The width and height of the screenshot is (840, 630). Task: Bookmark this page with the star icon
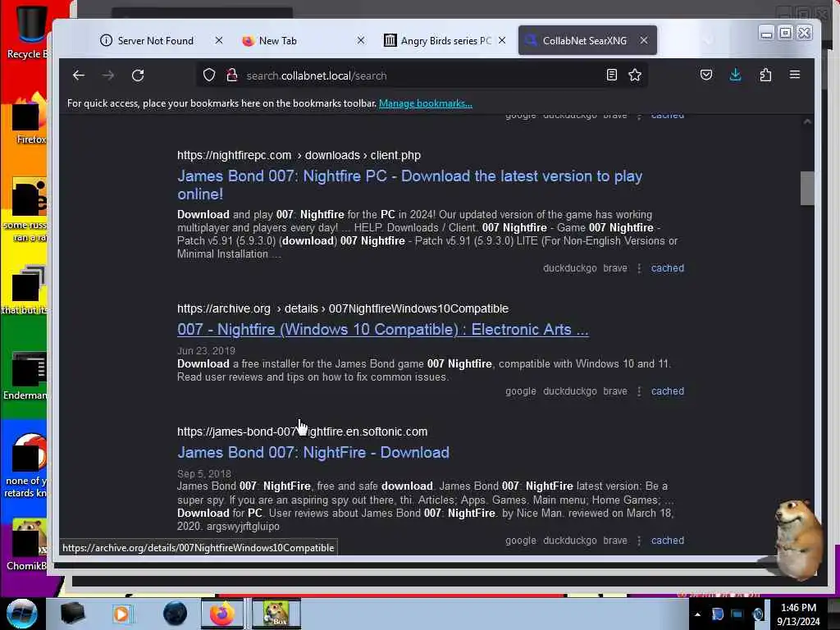[635, 75]
